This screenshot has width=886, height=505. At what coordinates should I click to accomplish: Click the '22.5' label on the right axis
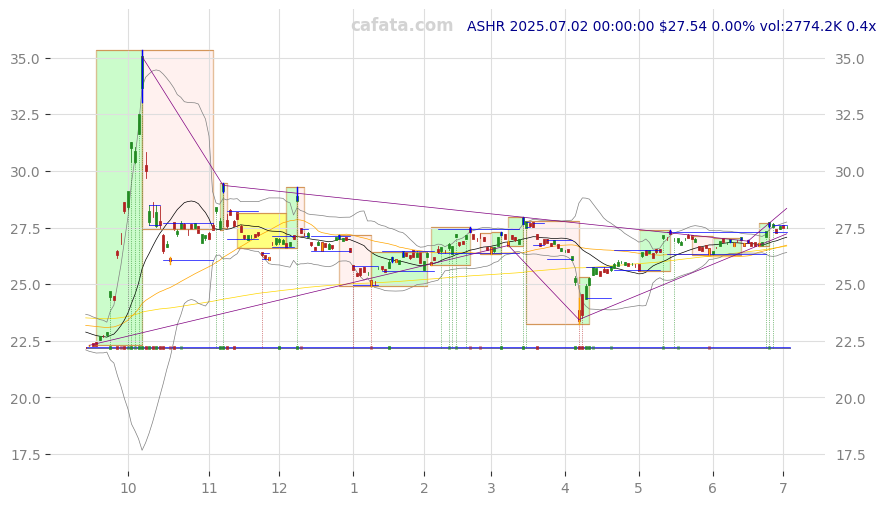850,342
